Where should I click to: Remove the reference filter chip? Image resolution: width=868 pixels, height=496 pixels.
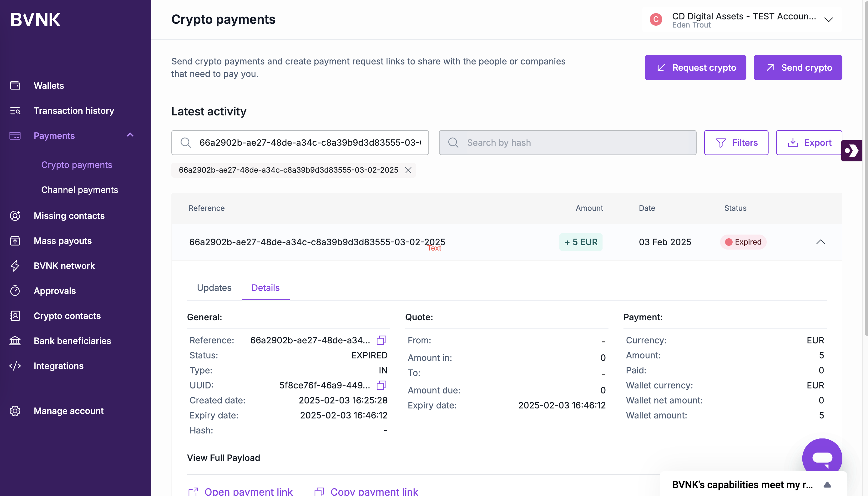coord(408,170)
